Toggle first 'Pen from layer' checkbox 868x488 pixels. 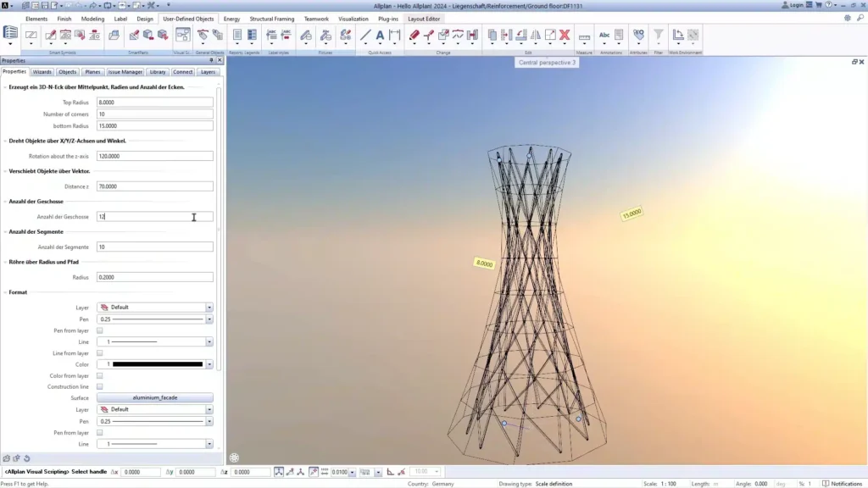coord(100,330)
